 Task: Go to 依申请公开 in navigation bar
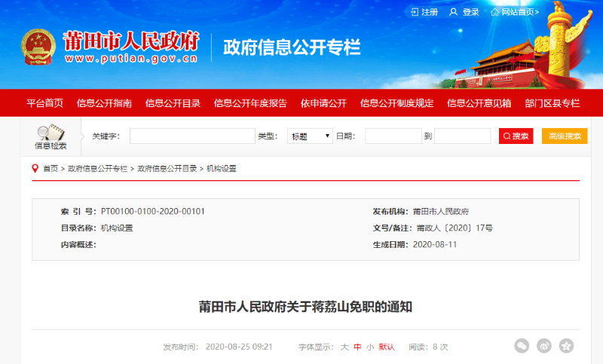coord(323,103)
